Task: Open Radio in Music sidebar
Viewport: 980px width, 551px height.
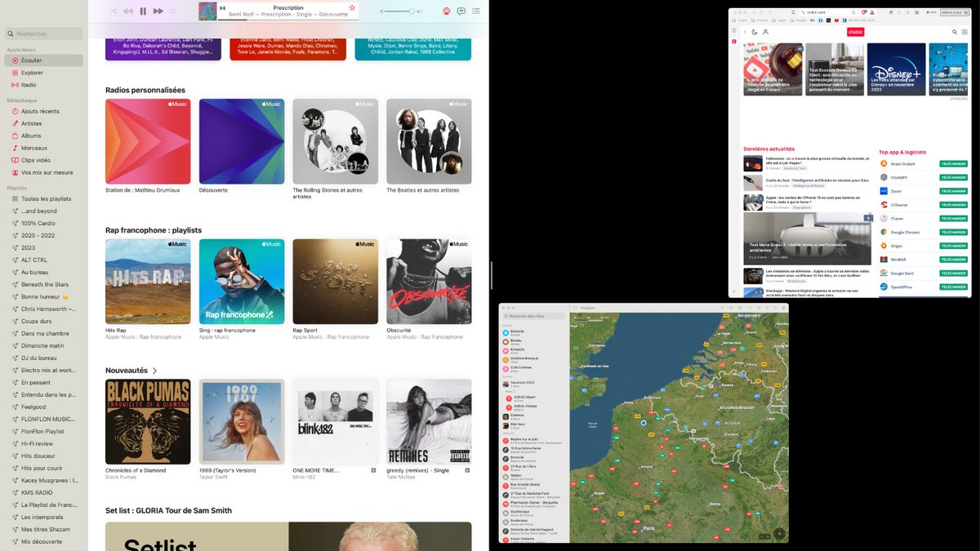Action: click(44, 85)
